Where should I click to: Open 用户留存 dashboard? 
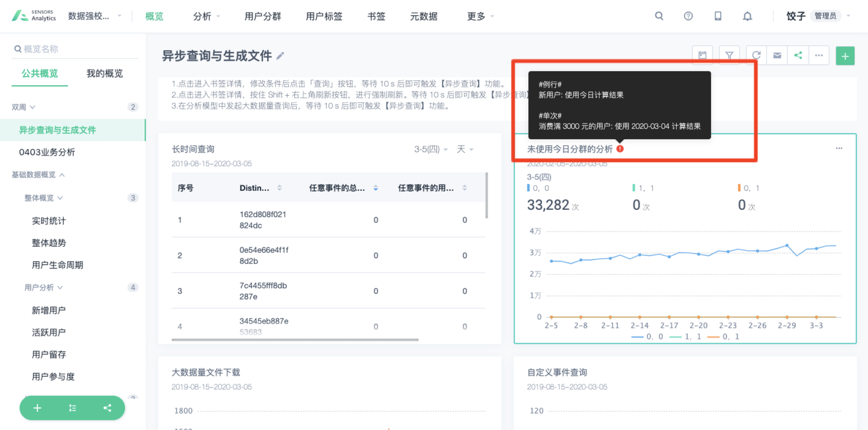(x=49, y=354)
